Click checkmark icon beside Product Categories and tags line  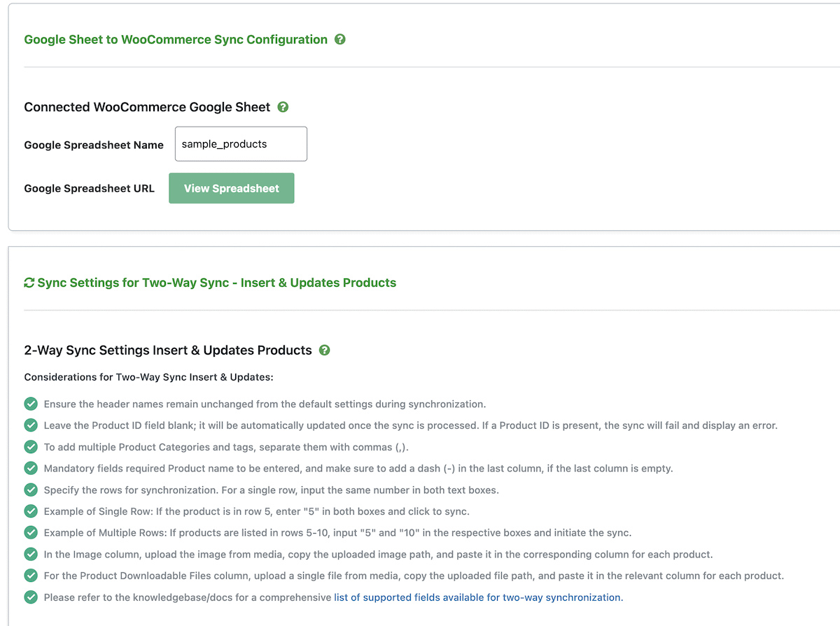point(31,447)
